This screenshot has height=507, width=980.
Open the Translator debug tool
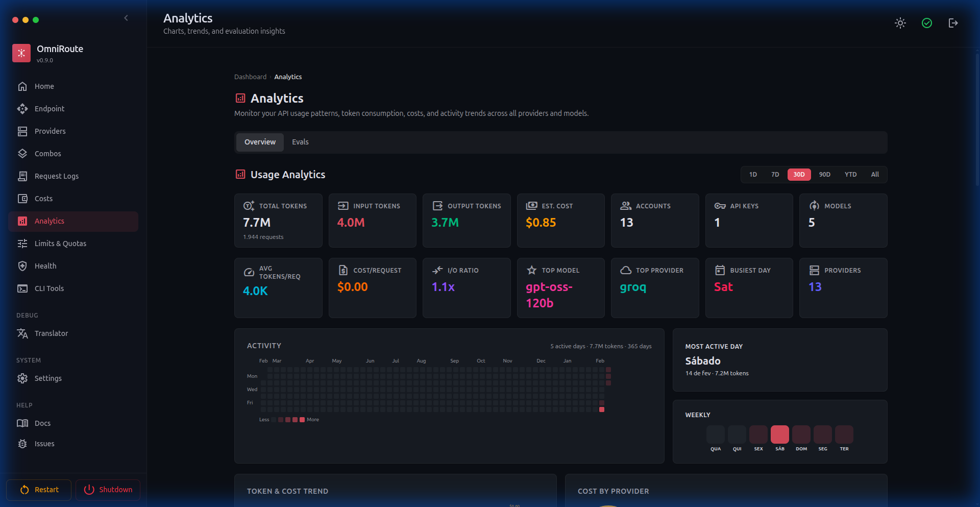pyautogui.click(x=51, y=333)
